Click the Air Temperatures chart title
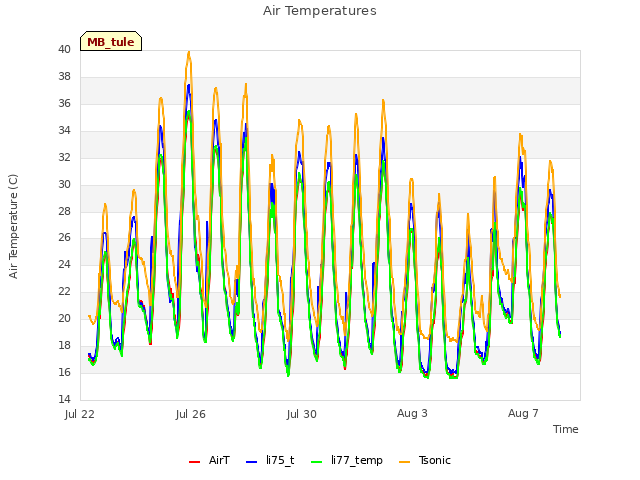This screenshot has width=640, height=480. [320, 11]
